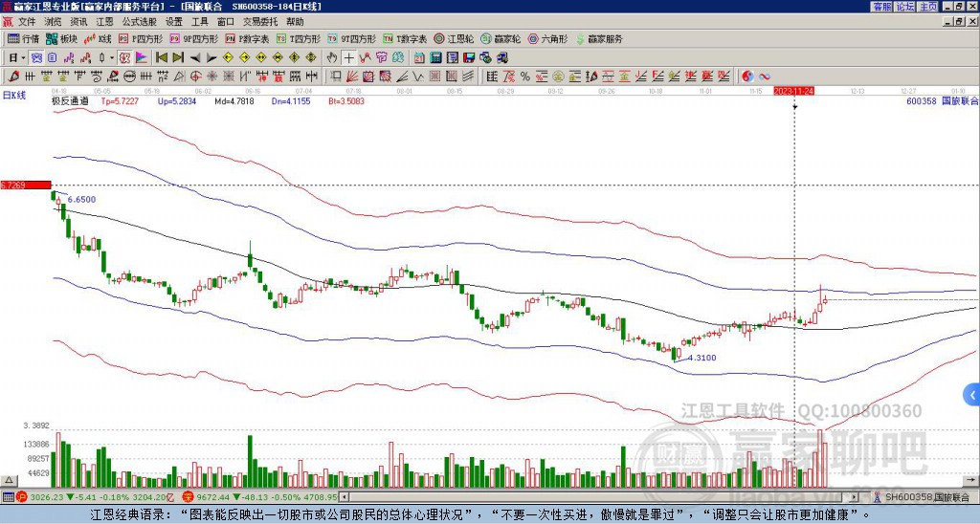
Task: Select the hand pan tool
Action: coord(332,57)
